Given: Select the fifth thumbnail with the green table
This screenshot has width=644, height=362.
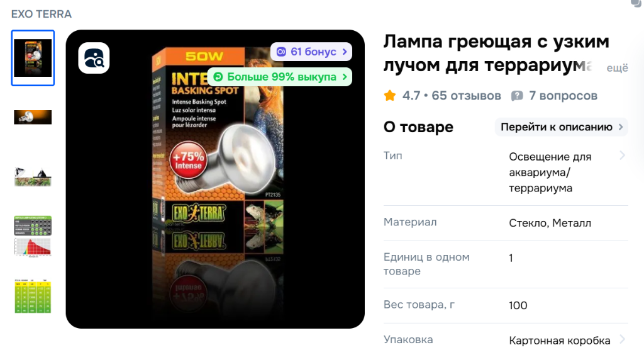Looking at the screenshot, I should click(x=33, y=296).
